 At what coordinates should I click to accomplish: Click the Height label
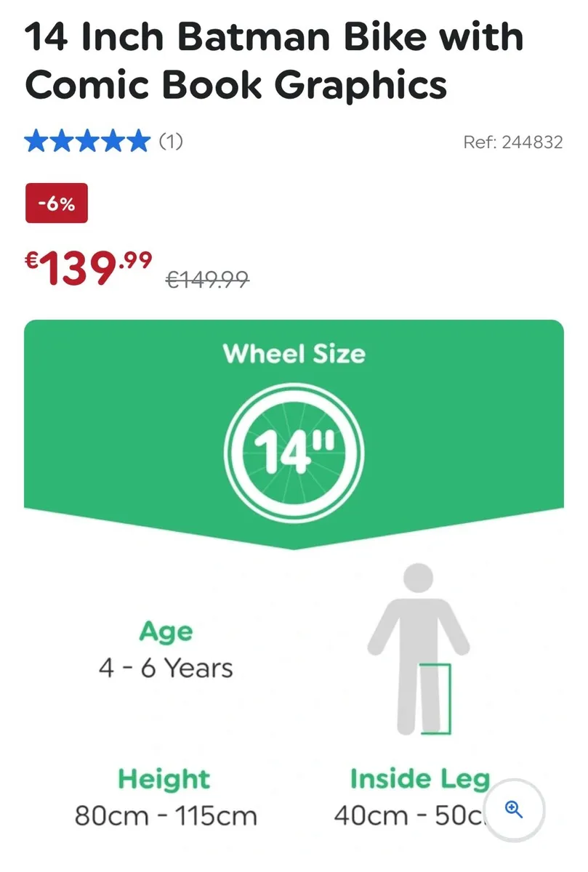164,779
